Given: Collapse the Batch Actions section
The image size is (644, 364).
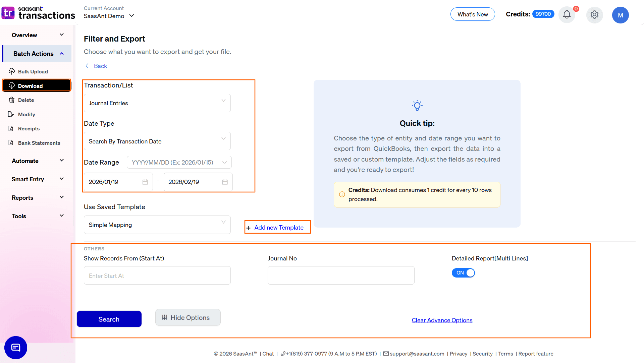Looking at the screenshot, I should (62, 53).
